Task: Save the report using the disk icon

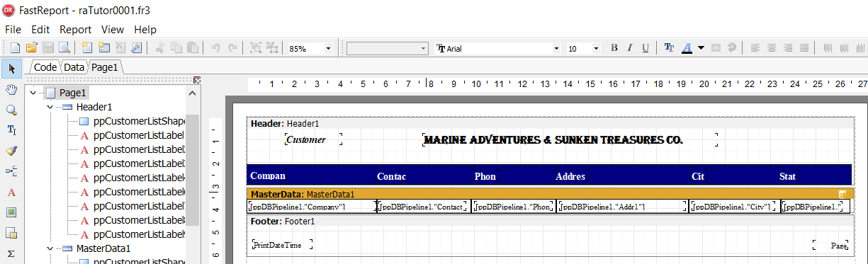Action: pyautogui.click(x=48, y=48)
